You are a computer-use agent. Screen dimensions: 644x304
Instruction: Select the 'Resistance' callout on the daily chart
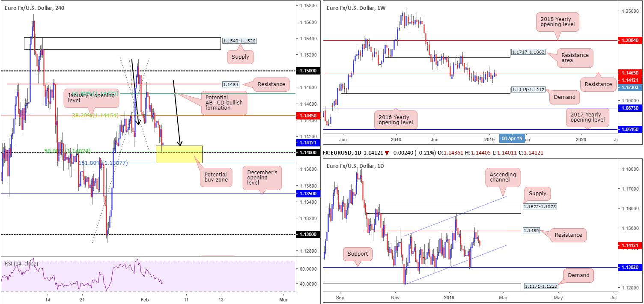568,235
